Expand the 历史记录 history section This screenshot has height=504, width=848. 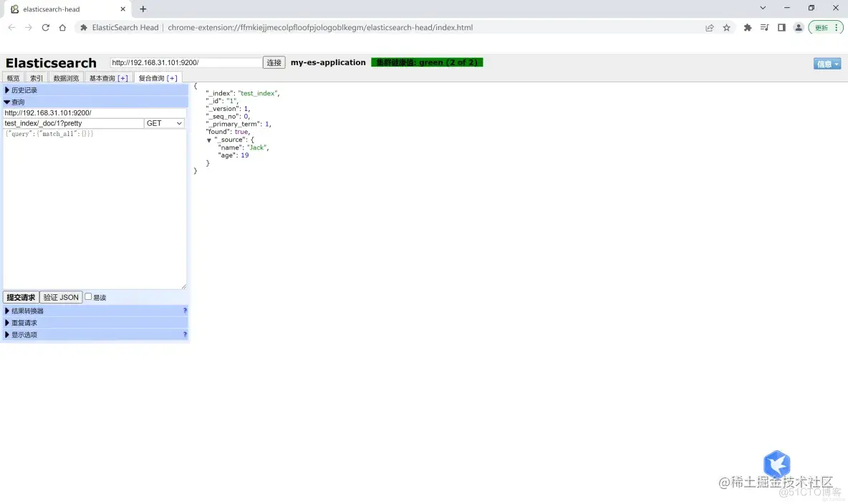click(x=95, y=90)
